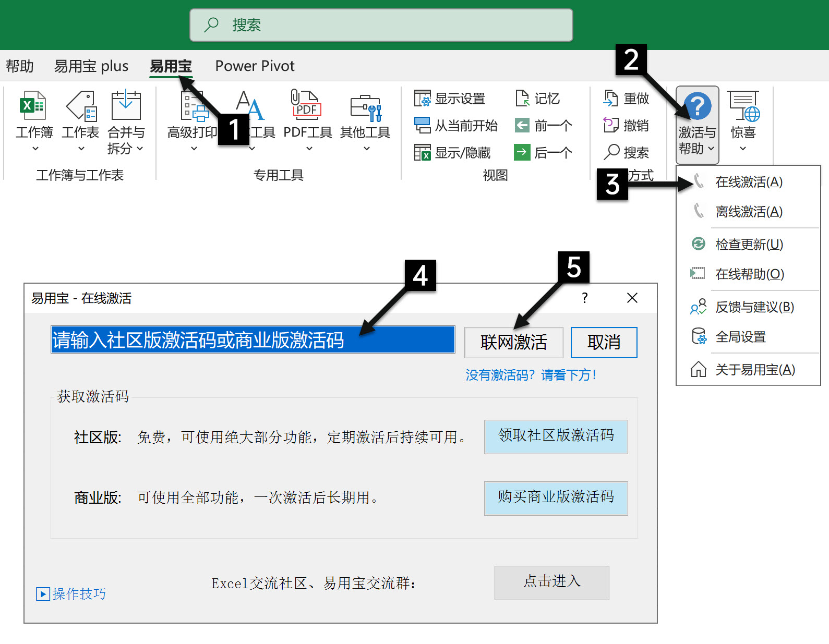Screen dimensions: 829x644
Task: Click the 取消 cancel button
Action: click(x=604, y=343)
